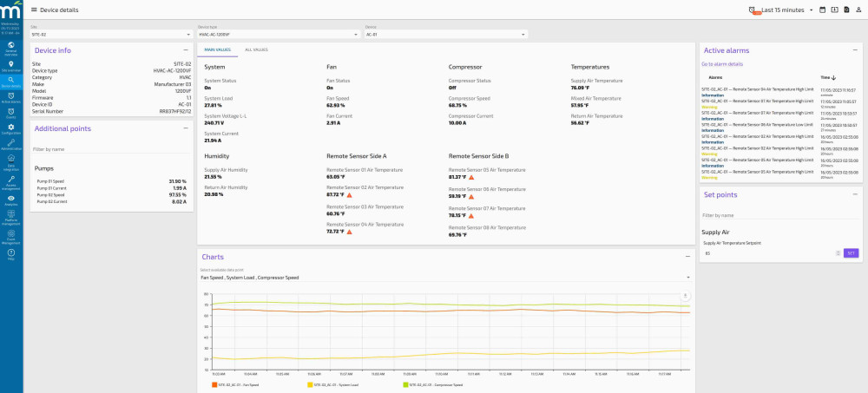Open the Analytics sidebar item

[10, 200]
